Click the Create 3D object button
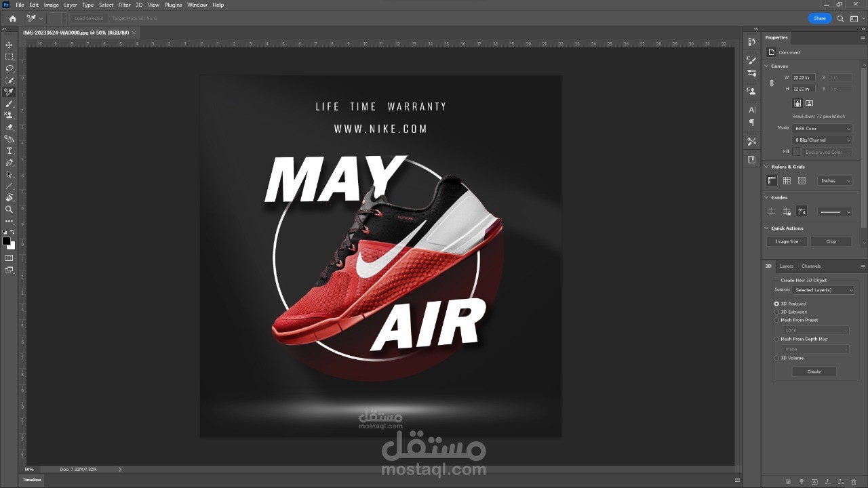This screenshot has width=868, height=488. click(x=814, y=371)
